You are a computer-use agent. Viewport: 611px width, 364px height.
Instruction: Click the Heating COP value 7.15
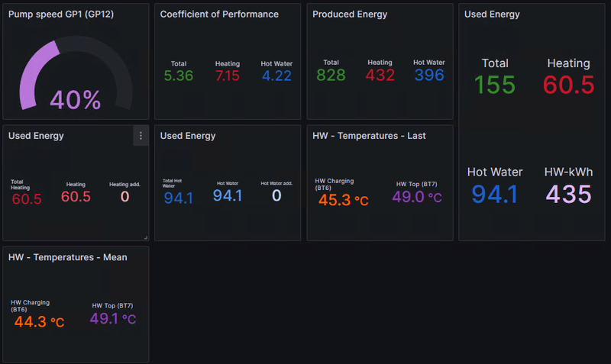click(x=228, y=76)
